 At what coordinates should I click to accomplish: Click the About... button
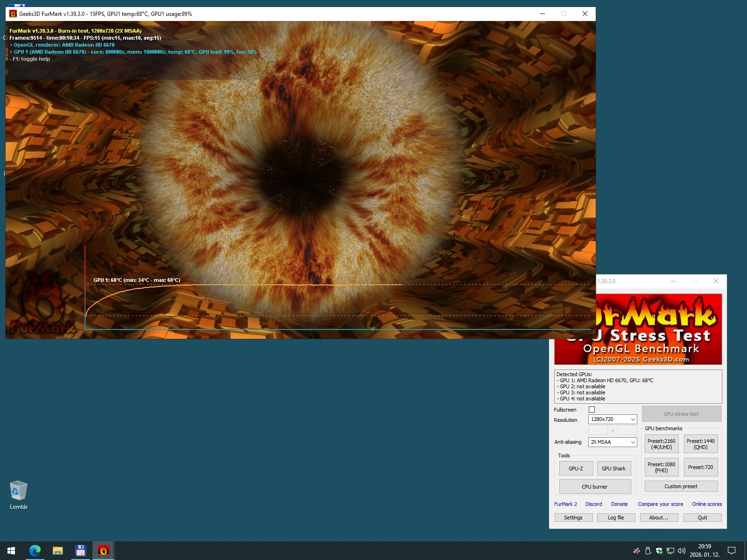pos(659,518)
